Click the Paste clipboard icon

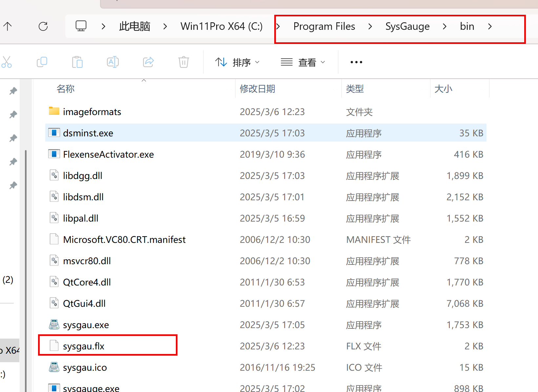[77, 62]
